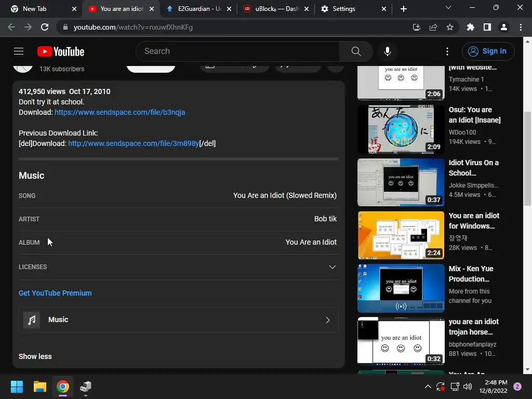Click the address bar URL

coord(133,27)
